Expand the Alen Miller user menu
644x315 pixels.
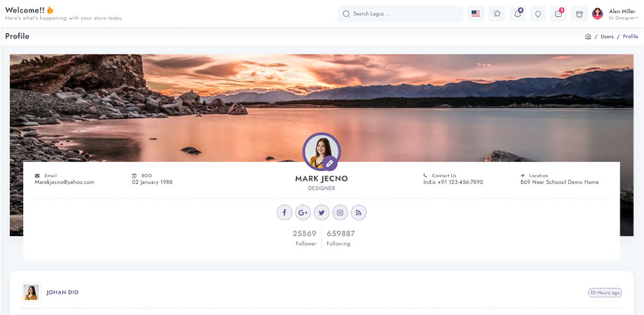[x=615, y=14]
